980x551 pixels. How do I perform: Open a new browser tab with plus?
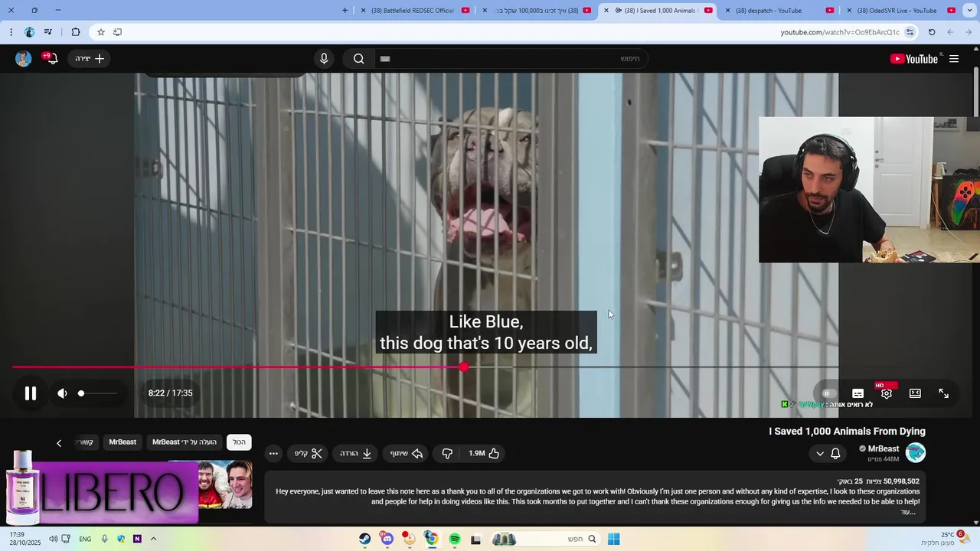point(345,11)
